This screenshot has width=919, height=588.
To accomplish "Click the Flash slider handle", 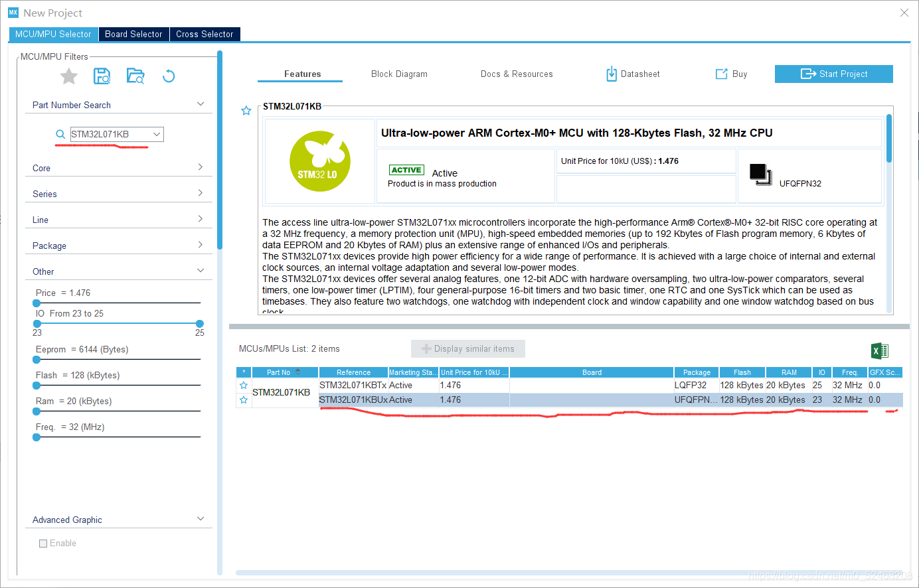I will [37, 386].
